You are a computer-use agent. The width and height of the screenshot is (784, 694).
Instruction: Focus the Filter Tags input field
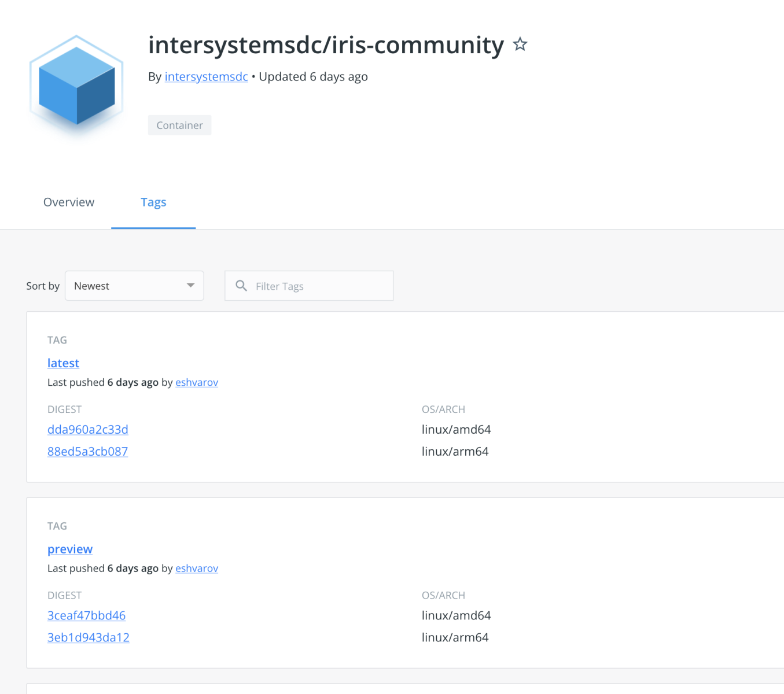coord(309,286)
